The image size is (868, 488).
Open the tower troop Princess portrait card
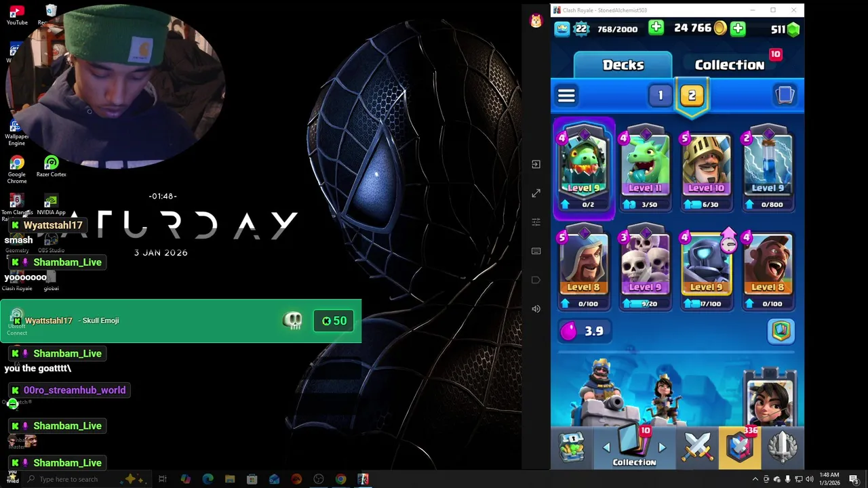(769, 398)
